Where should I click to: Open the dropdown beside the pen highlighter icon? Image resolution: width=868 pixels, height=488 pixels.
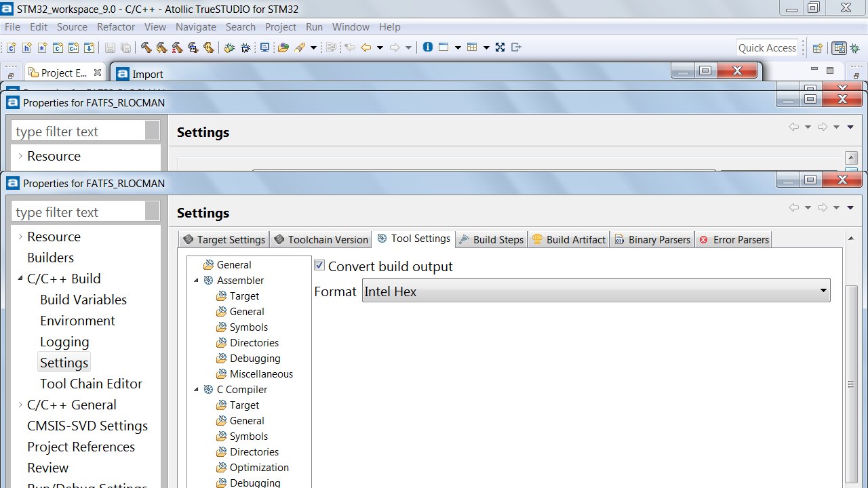(313, 47)
